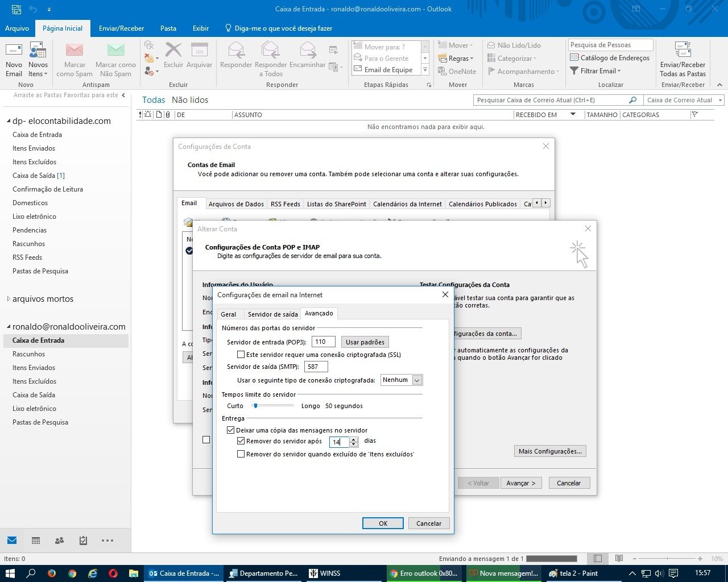Viewport: 728px width, 582px height.
Task: Collapse dp- elocontabilidade.com account tree
Action: tap(9, 121)
